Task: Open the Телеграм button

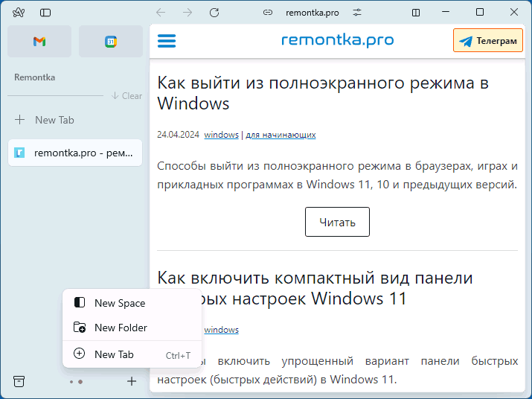Action: [488, 40]
